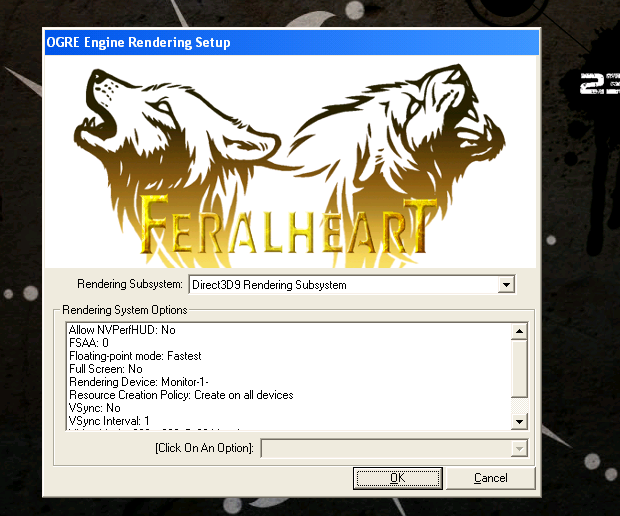Viewport: 620px width, 516px height.
Task: Click the Cancel button
Action: [491, 478]
